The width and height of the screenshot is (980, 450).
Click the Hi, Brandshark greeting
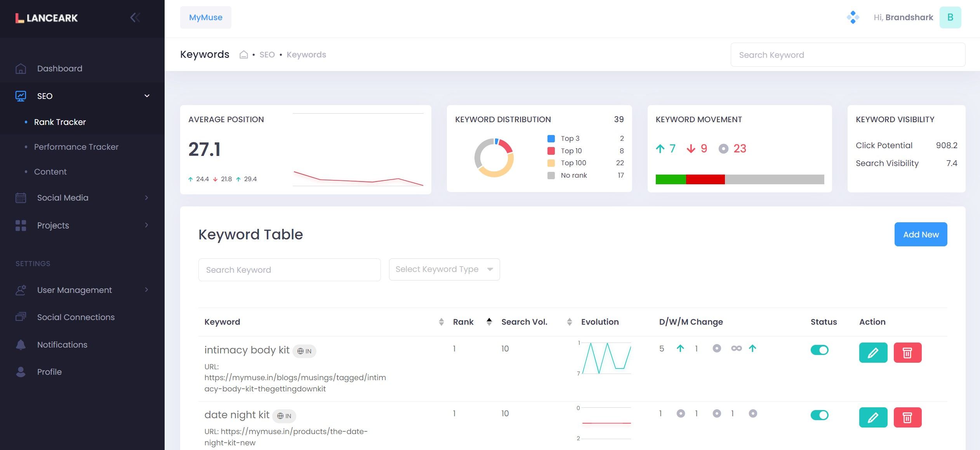[x=903, y=17]
